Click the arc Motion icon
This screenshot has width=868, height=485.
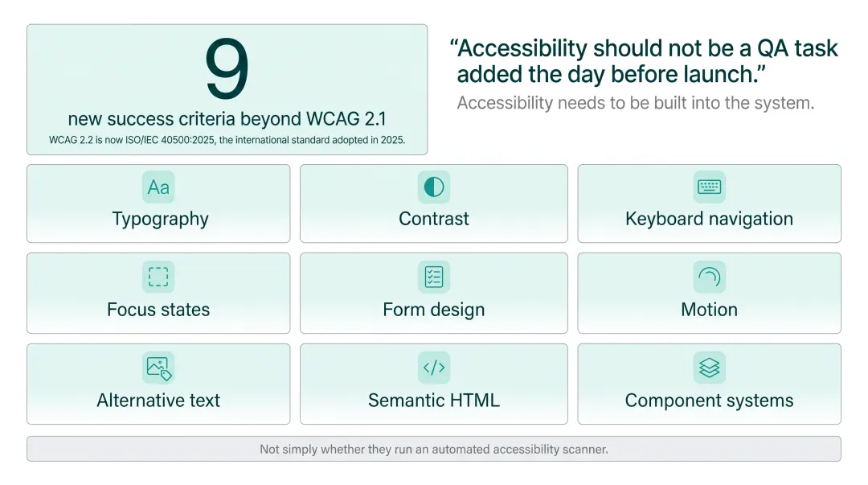[x=709, y=277]
